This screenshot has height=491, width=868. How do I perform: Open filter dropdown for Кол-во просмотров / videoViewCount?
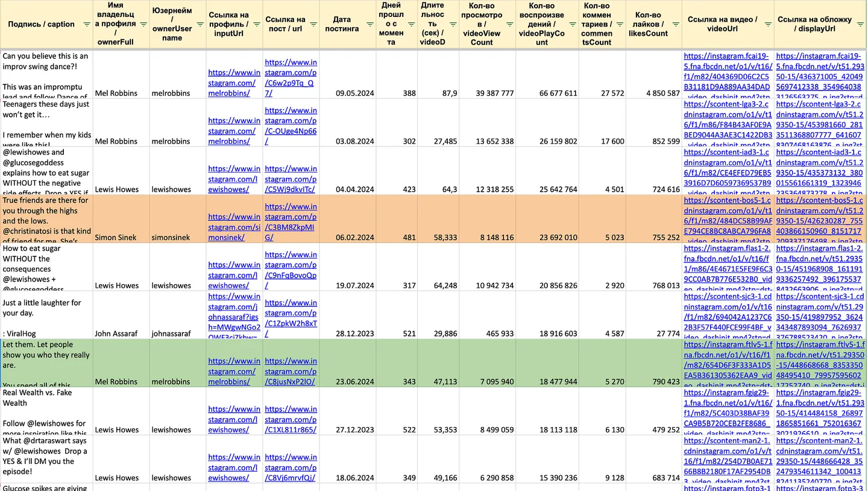[509, 25]
